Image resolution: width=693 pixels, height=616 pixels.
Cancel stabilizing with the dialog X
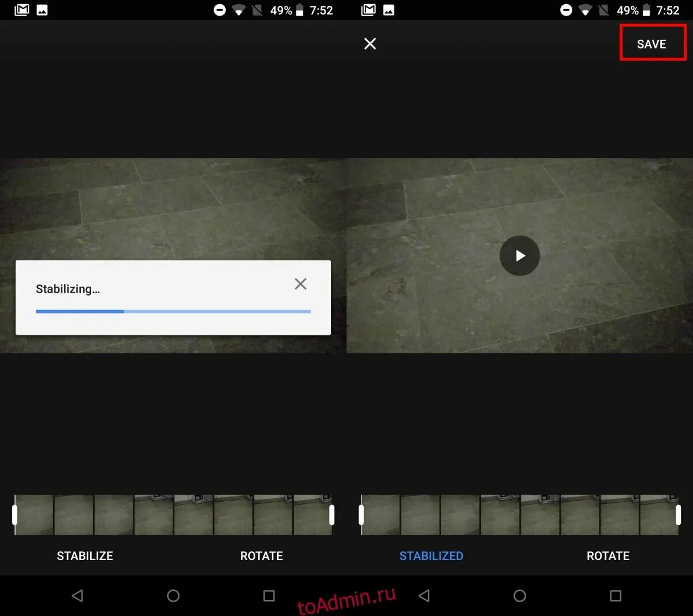click(x=300, y=283)
